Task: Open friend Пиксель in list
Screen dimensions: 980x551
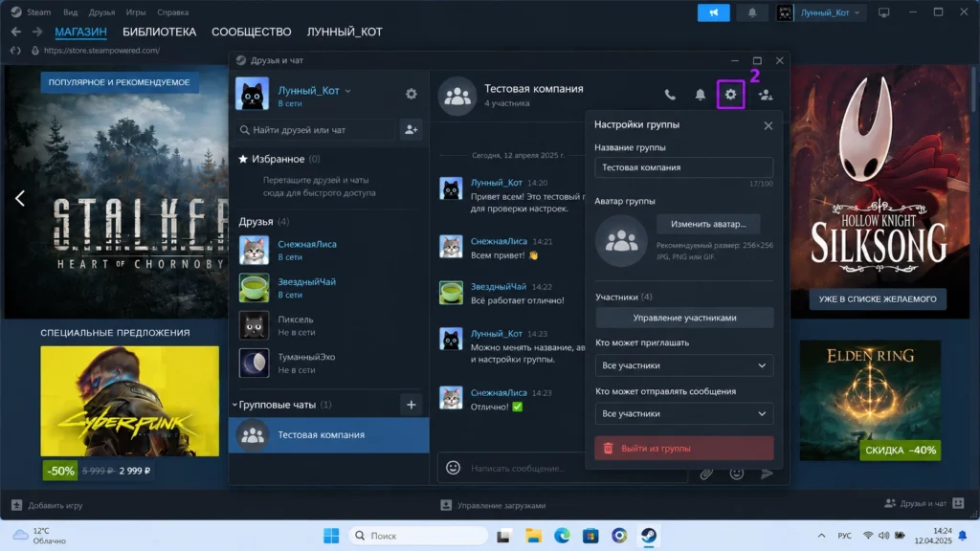Action: 329,325
